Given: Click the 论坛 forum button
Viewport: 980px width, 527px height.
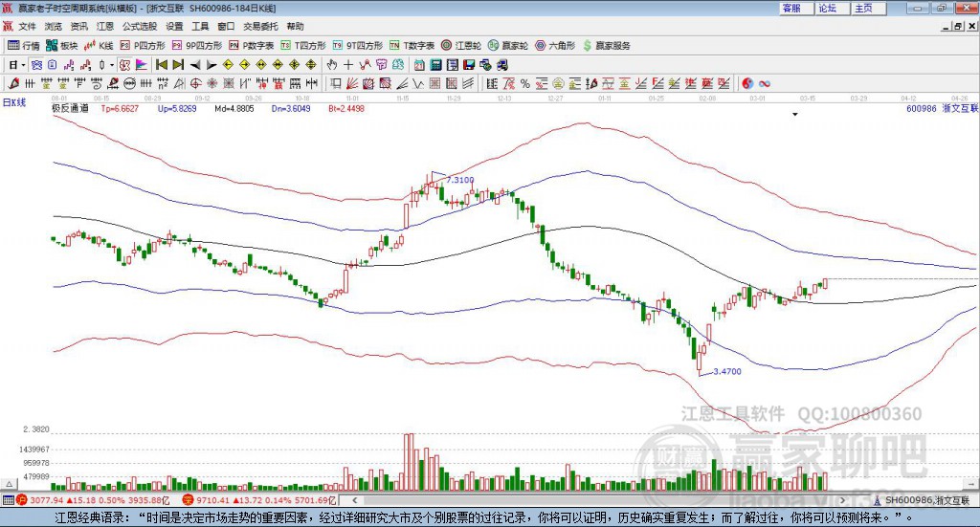Looking at the screenshot, I should (x=833, y=8).
